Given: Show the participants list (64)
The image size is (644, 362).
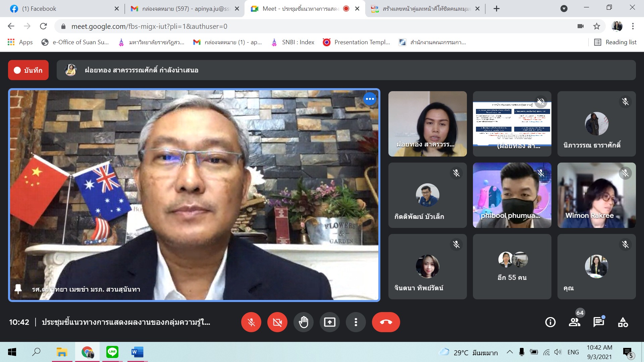Looking at the screenshot, I should pyautogui.click(x=575, y=322).
